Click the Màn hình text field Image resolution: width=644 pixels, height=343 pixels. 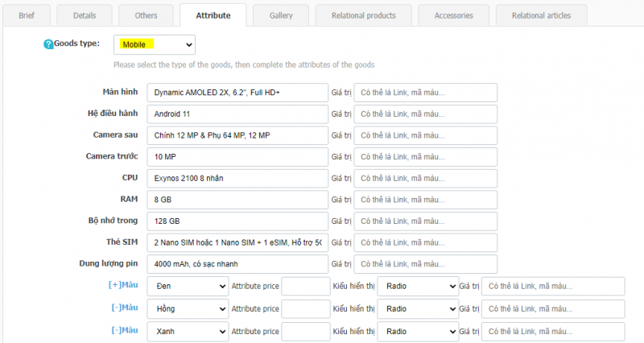tap(238, 93)
